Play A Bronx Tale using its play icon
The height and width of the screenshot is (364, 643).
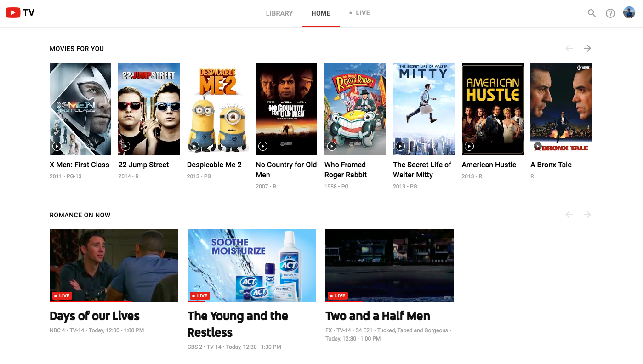pos(538,146)
